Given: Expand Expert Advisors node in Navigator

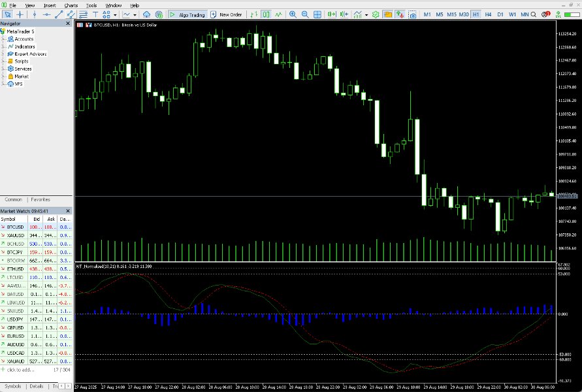Looking at the screenshot, I should click(x=3, y=54).
